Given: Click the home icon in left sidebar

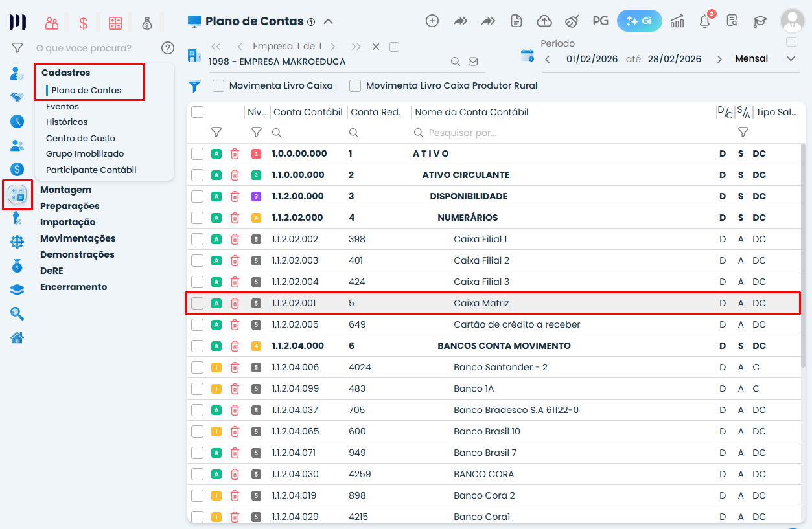Looking at the screenshot, I should click(x=17, y=337).
